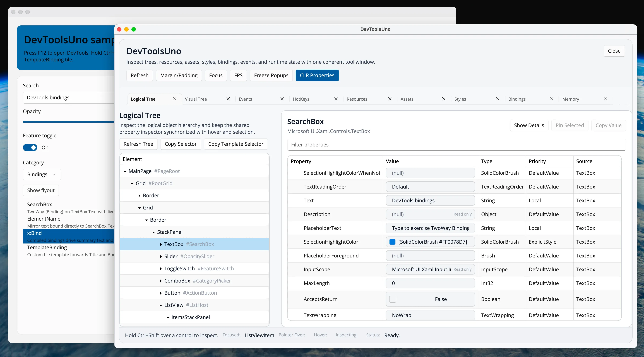Image resolution: width=644 pixels, height=357 pixels.
Task: Switch to the Visual Tree tab
Action: tap(196, 99)
